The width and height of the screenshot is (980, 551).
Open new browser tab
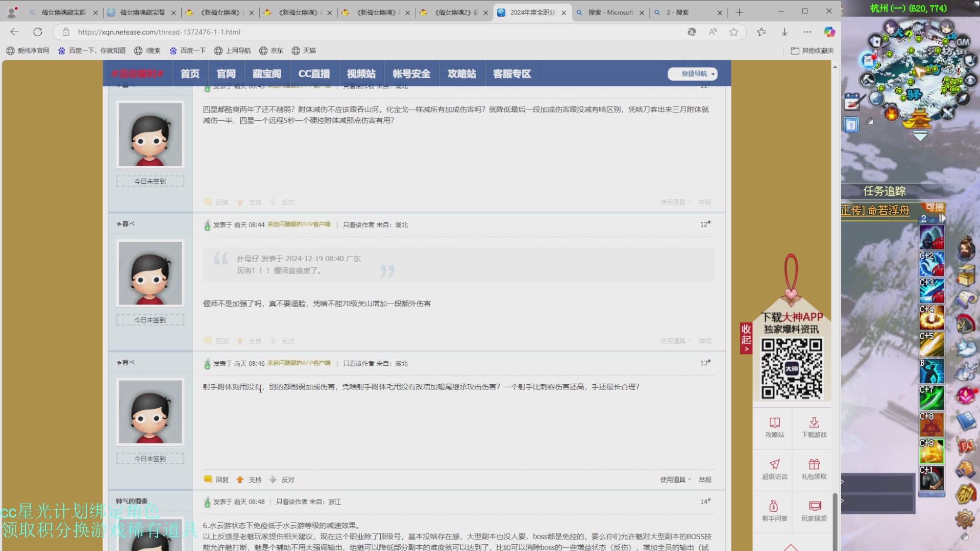[x=739, y=12]
